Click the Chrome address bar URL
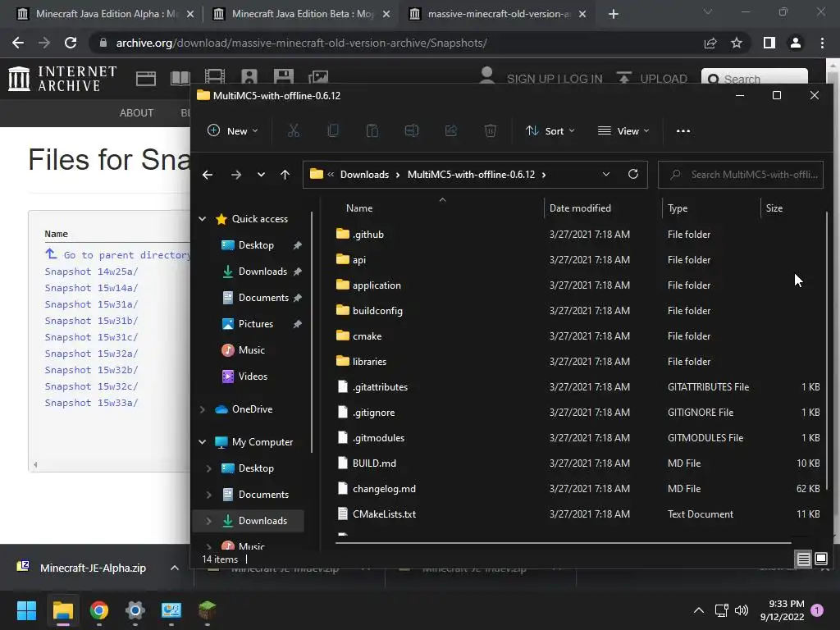 (x=302, y=43)
